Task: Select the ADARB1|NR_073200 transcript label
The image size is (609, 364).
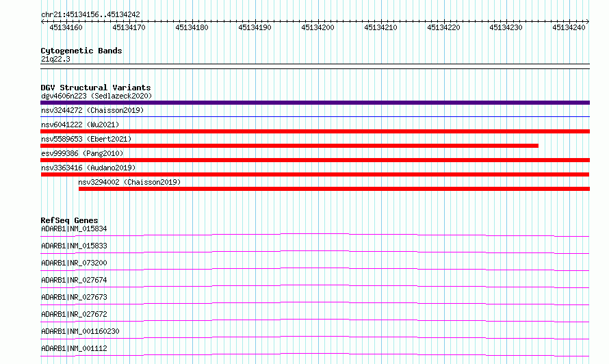Action: tap(74, 263)
